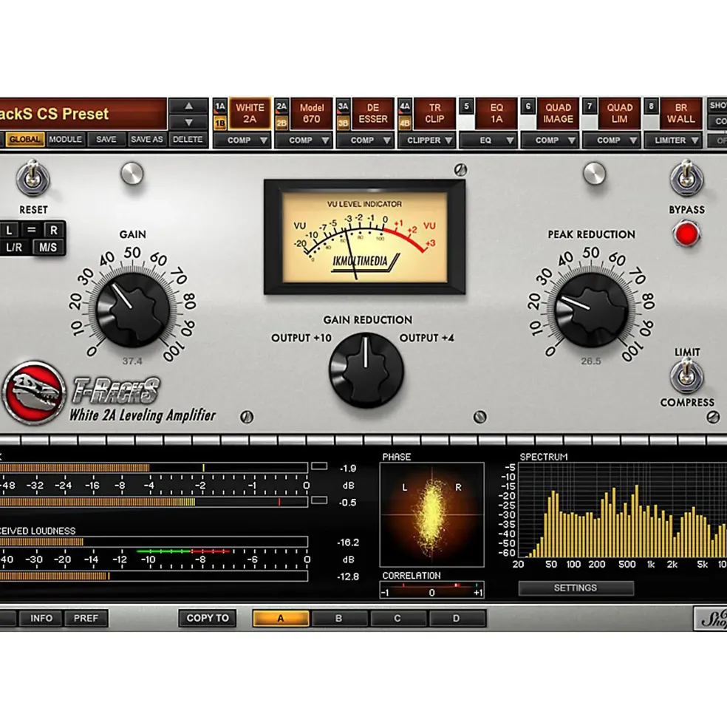Expand COMP dropdown under DE ESSER

(366, 140)
